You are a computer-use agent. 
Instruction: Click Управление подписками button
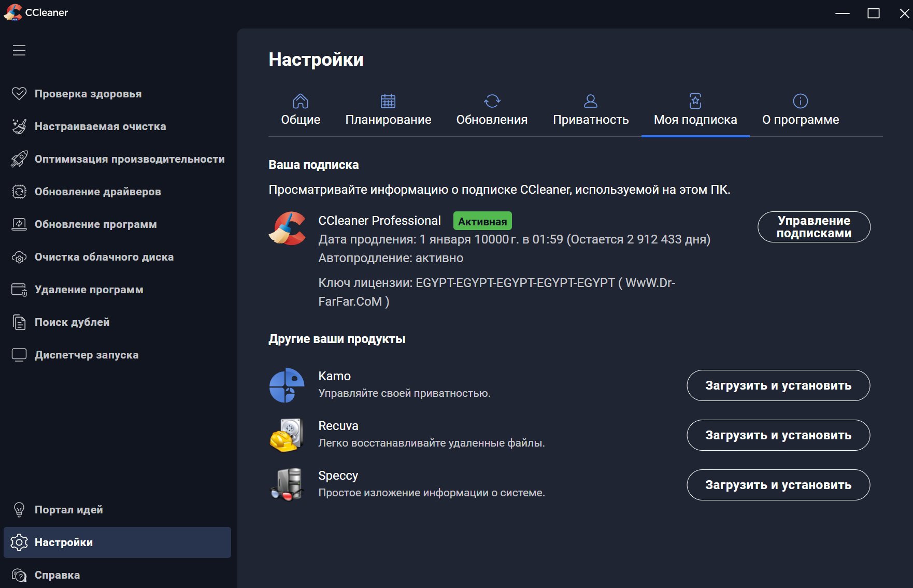coord(814,227)
